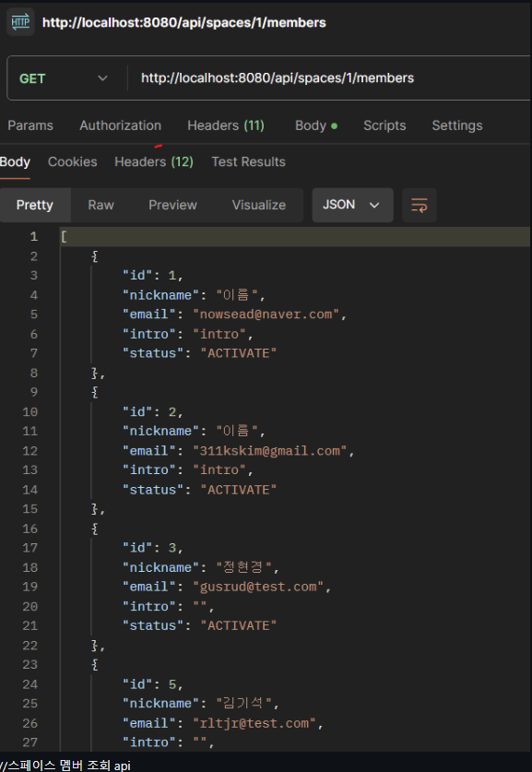Open the Authorization tab
532x772 pixels.
click(121, 125)
